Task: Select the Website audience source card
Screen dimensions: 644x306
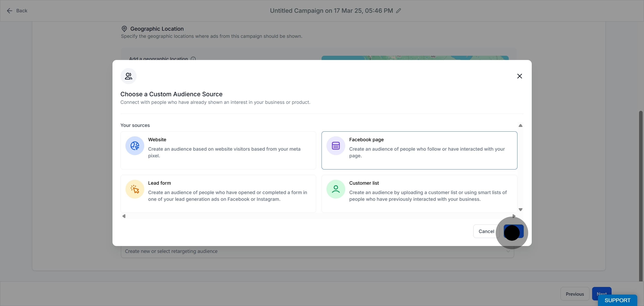Action: [218, 150]
